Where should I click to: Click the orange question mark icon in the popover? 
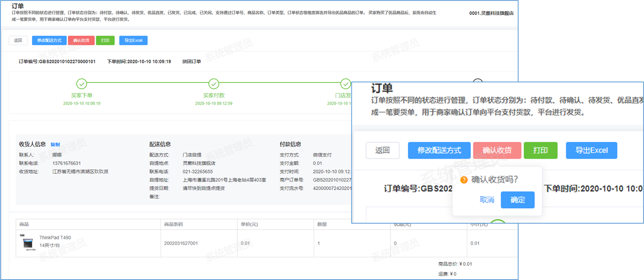click(464, 180)
